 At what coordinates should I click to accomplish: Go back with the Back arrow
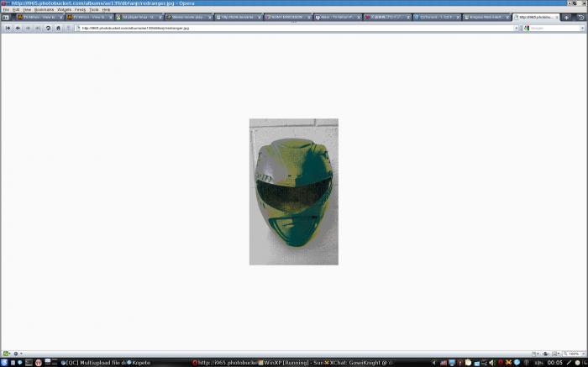pyautogui.click(x=18, y=28)
